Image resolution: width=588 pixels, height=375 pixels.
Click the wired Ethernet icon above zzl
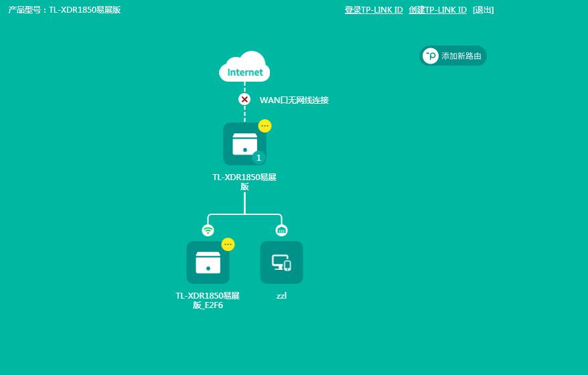pyautogui.click(x=281, y=230)
